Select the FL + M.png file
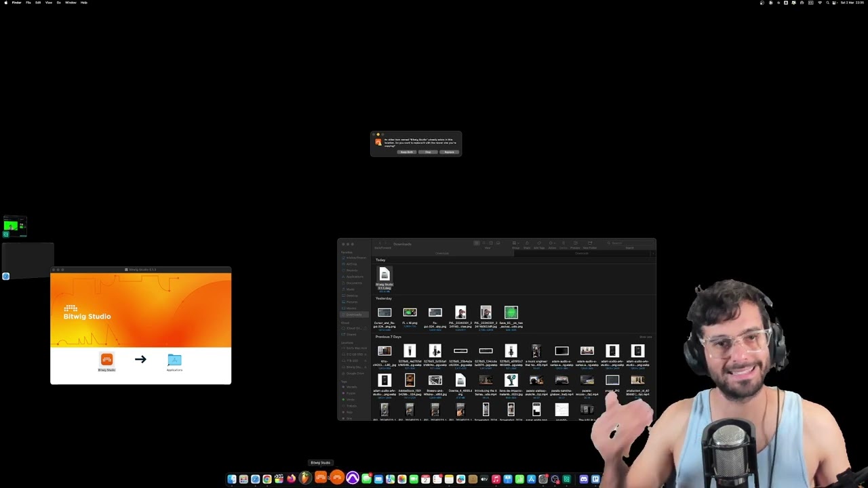This screenshot has height=488, width=868. (x=410, y=312)
